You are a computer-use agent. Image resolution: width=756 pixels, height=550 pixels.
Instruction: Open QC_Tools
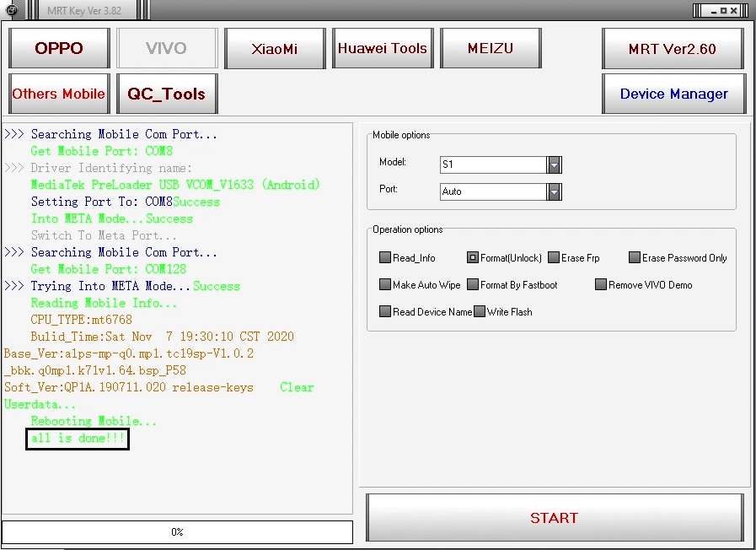pos(167,94)
